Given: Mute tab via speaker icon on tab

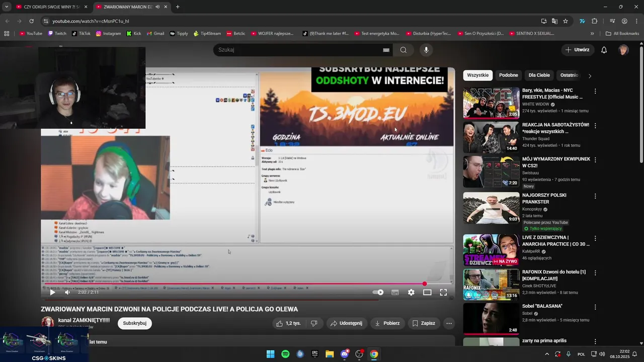Looking at the screenshot, I should tap(157, 7).
